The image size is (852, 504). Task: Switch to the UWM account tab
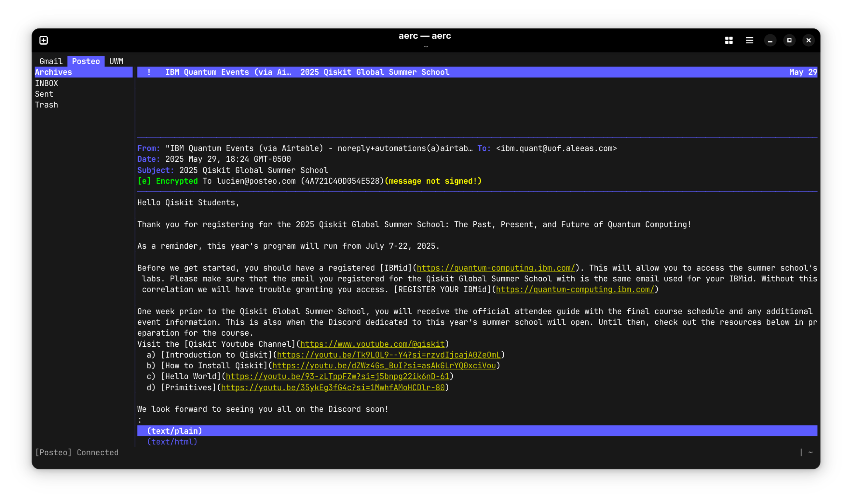click(116, 62)
